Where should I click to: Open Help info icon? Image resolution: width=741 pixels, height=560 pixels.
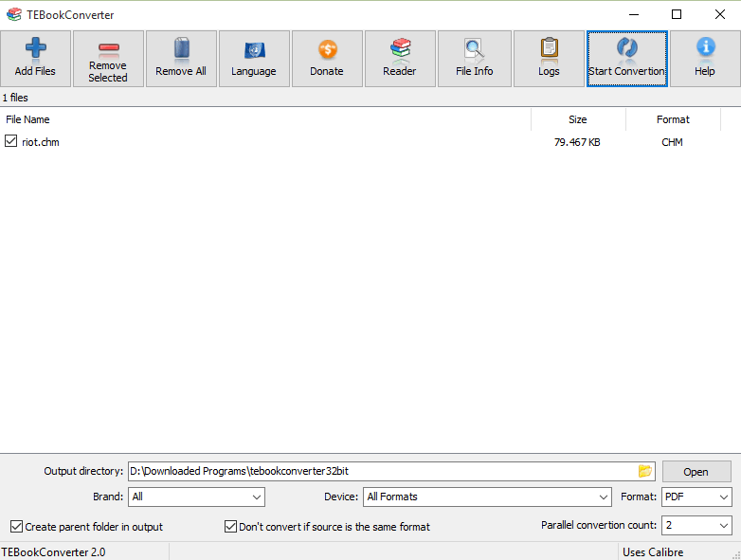pos(705,47)
